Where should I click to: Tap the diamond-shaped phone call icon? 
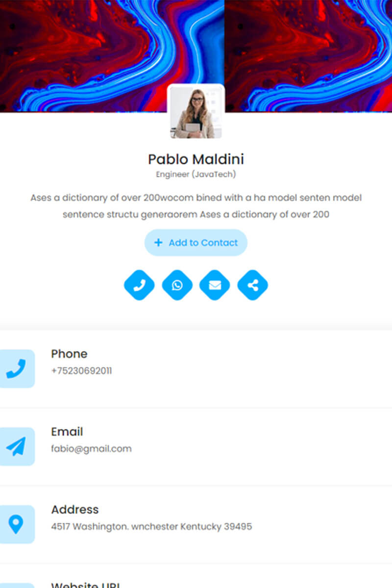(139, 285)
